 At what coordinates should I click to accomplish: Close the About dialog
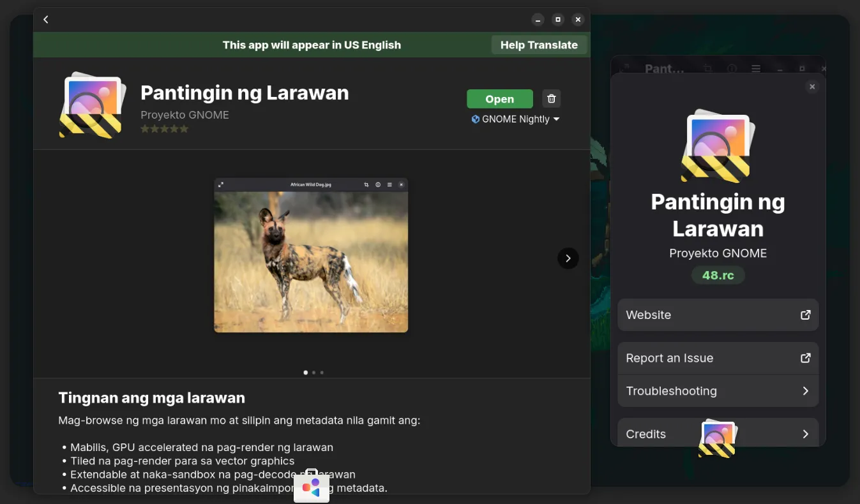[811, 87]
